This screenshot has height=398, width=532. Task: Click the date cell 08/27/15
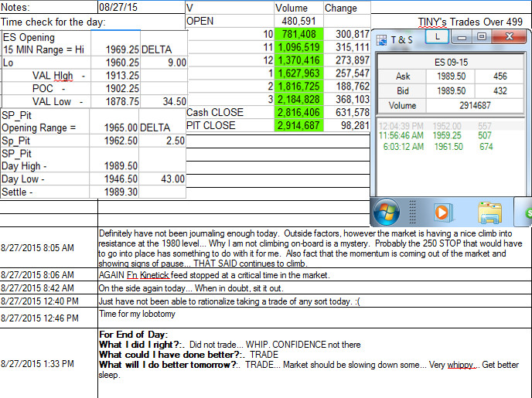[142, 7]
